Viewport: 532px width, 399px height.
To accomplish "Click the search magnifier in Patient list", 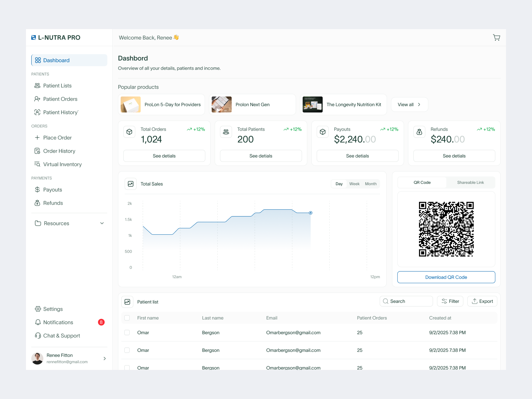I will click(385, 301).
